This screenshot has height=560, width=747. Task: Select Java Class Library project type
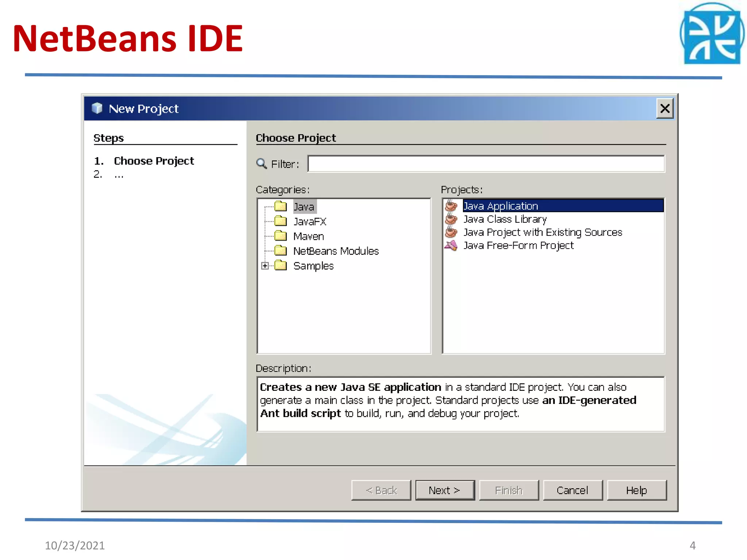(505, 219)
